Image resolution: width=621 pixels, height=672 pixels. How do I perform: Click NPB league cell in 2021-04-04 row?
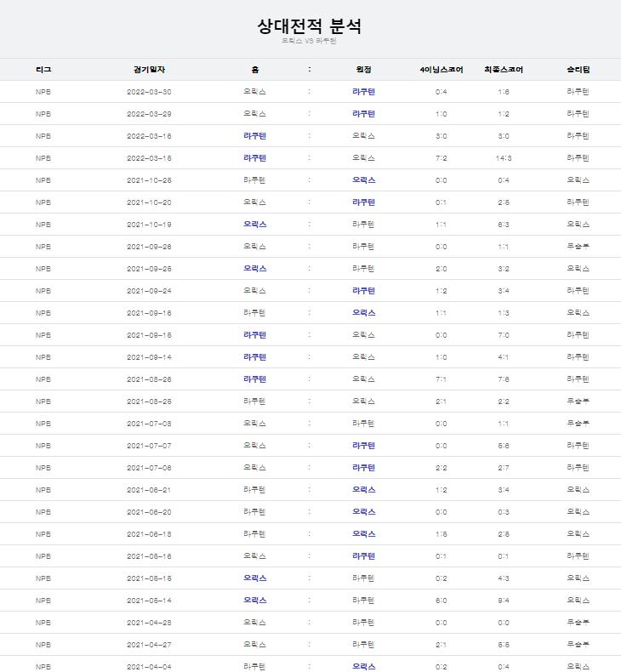(x=43, y=667)
